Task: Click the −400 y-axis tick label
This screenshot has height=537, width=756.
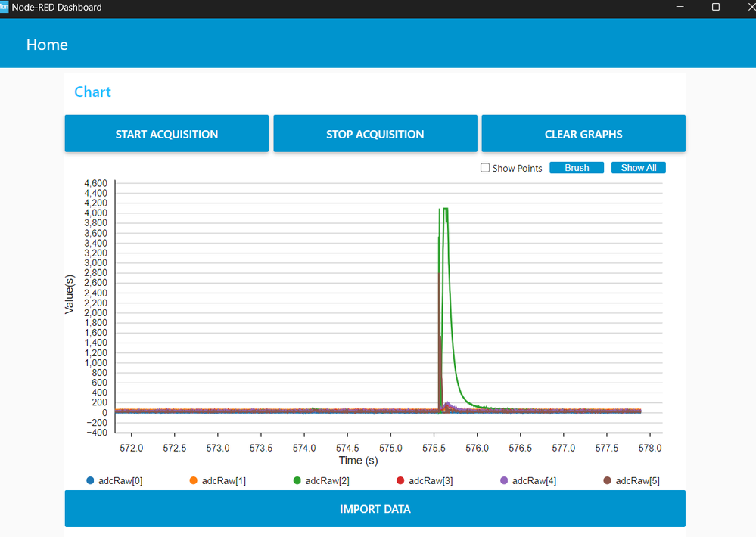Action: coord(96,433)
